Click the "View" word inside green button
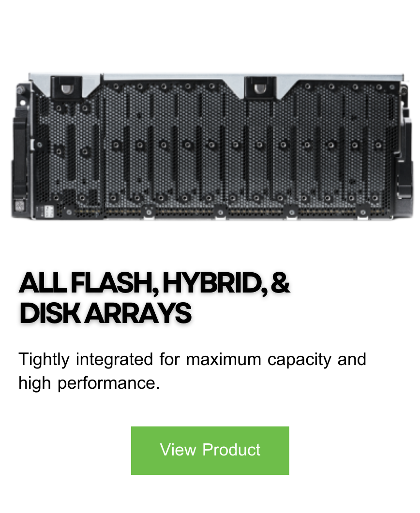The width and height of the screenshot is (420, 513). tap(178, 450)
